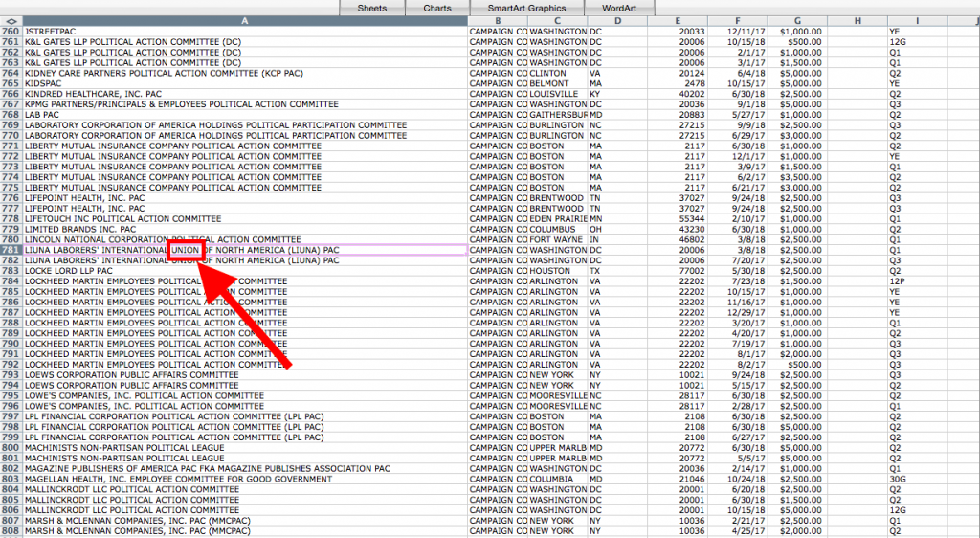The image size is (980, 538).
Task: Click cell with JSTREETPAC
Action: (245, 32)
